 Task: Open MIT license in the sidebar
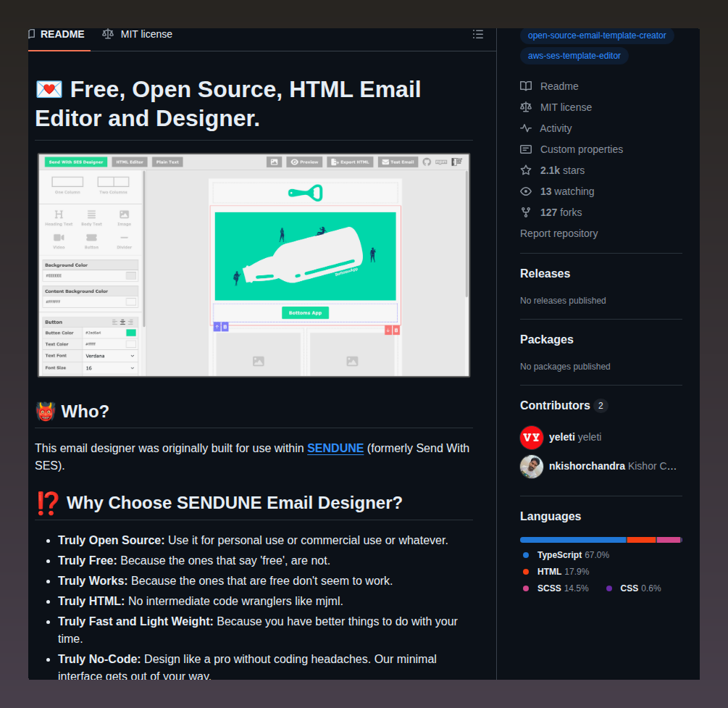pyautogui.click(x=566, y=107)
